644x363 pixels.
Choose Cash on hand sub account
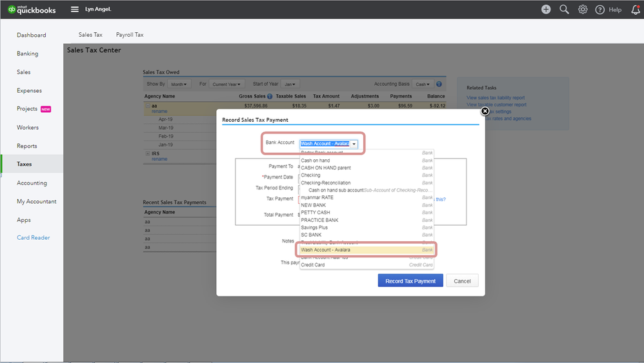tap(367, 190)
